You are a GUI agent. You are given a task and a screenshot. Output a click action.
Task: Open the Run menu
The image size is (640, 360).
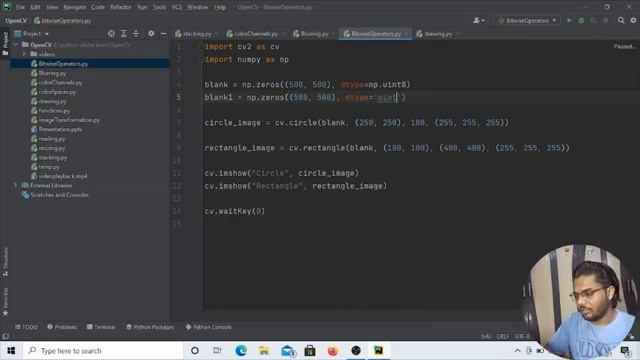[x=142, y=7]
